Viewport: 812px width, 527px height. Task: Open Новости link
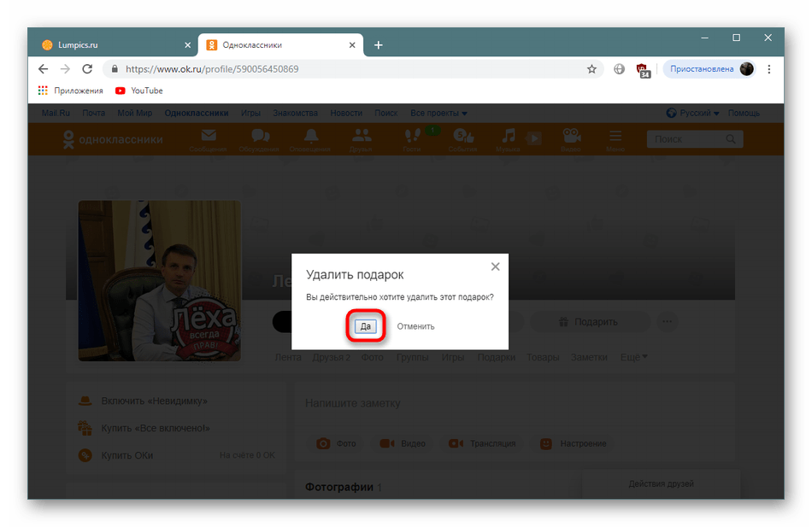(346, 113)
